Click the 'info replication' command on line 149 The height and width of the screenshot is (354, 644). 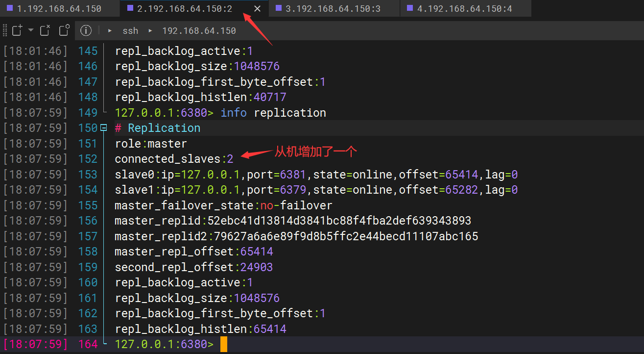pos(273,113)
